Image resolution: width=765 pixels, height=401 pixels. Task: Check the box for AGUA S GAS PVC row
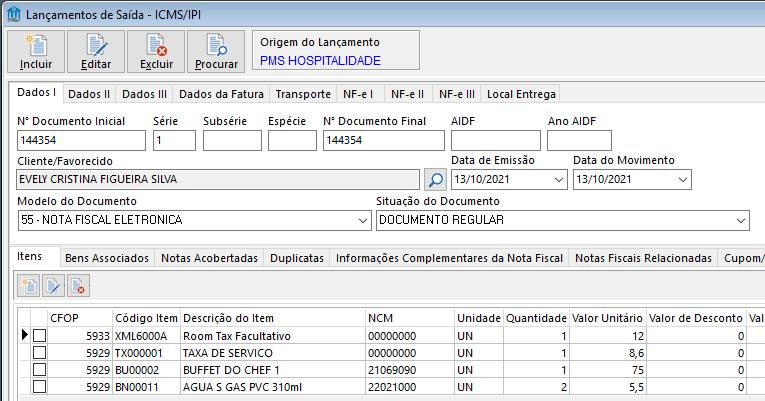pos(40,387)
